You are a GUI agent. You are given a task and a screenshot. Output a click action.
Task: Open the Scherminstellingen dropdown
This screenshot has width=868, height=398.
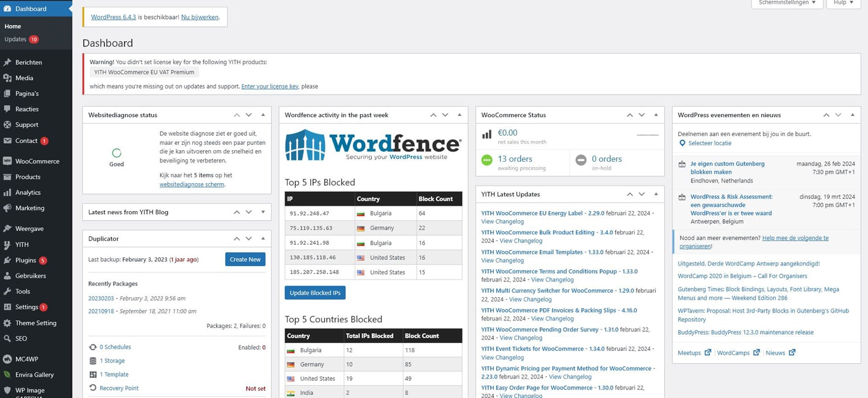coord(787,3)
